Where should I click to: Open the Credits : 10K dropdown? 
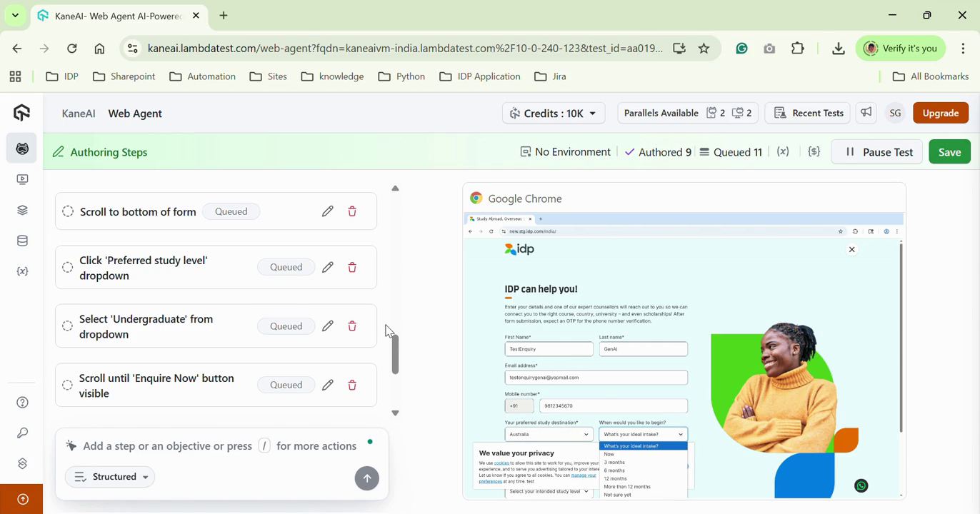[x=554, y=113]
